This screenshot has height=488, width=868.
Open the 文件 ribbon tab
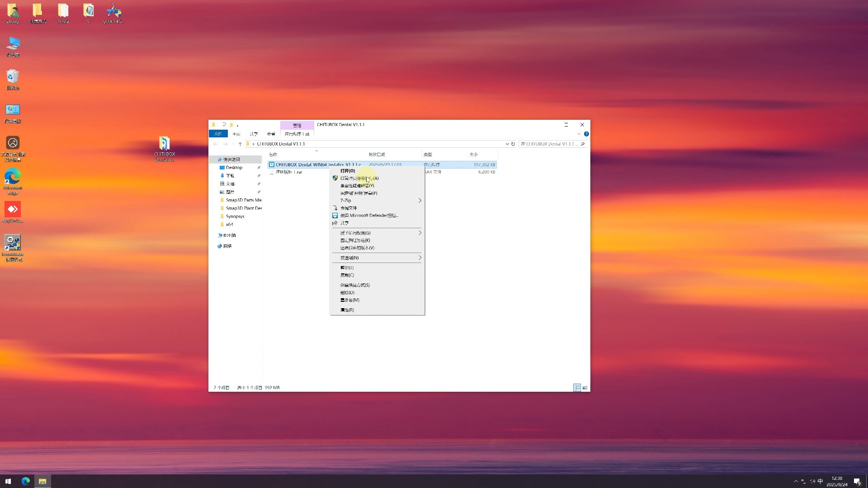[x=218, y=134]
